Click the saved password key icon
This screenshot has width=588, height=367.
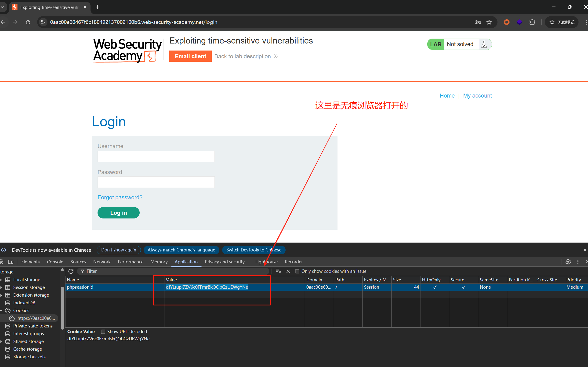[x=478, y=22]
